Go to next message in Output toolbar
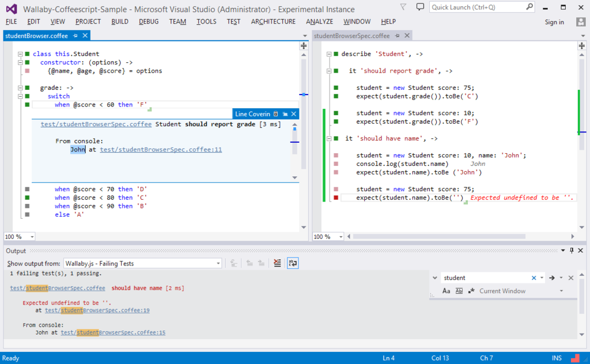This screenshot has width=590, height=364. [261, 263]
